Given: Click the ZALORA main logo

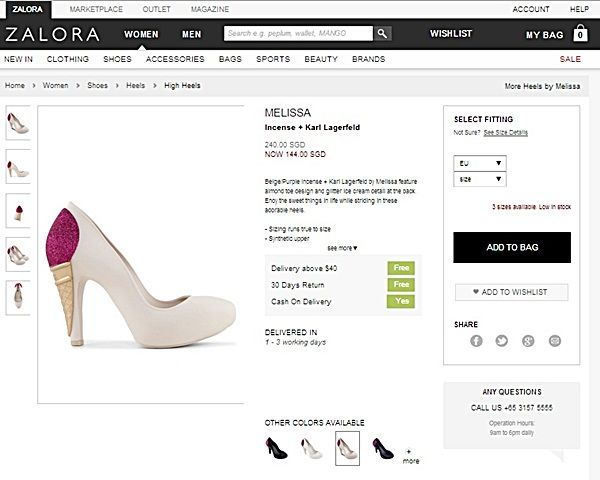Looking at the screenshot, I should [52, 34].
